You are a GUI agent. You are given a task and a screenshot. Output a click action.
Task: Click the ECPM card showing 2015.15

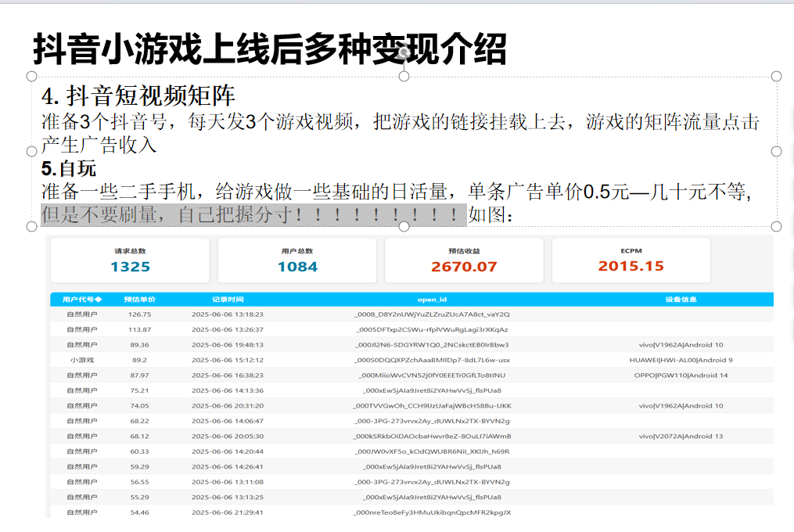(x=631, y=260)
